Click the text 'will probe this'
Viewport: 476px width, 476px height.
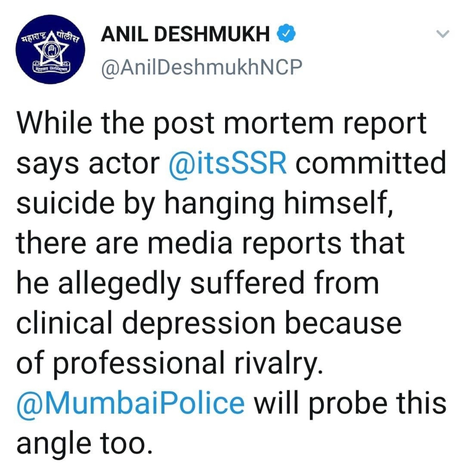pos(350,403)
